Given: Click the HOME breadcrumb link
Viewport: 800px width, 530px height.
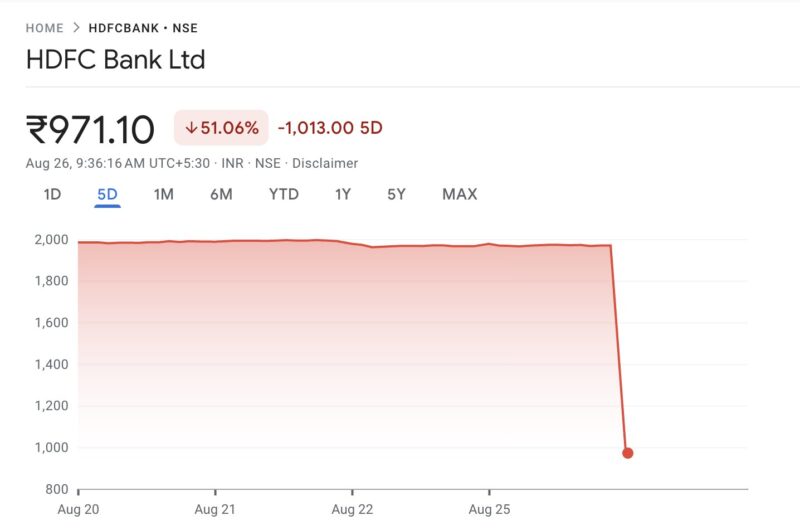Looking at the screenshot, I should coord(44,28).
